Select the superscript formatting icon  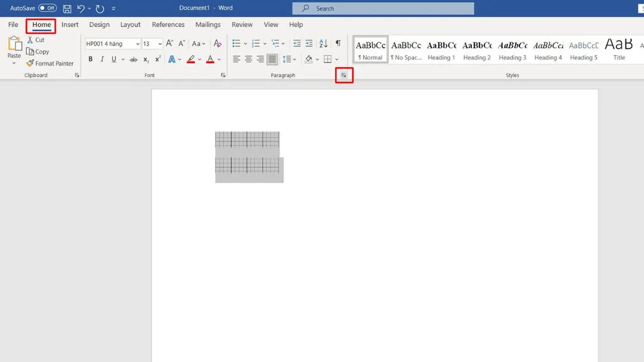[x=157, y=59]
